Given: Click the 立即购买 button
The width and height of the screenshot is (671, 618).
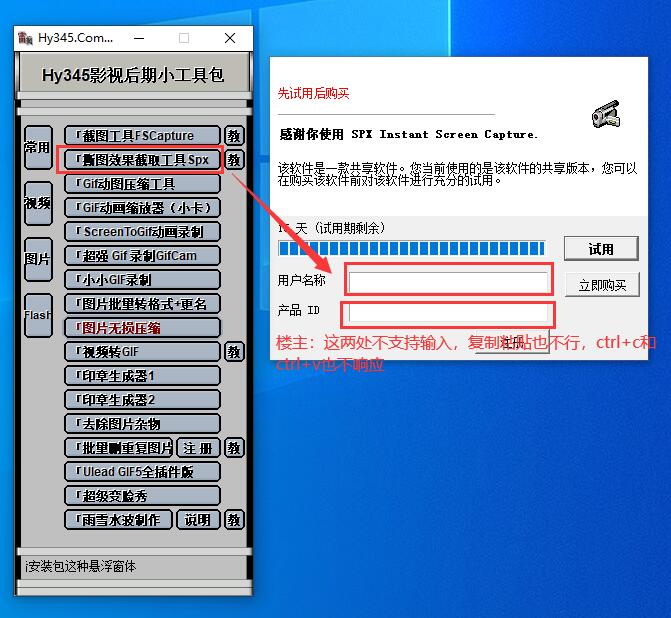Looking at the screenshot, I should (x=602, y=285).
